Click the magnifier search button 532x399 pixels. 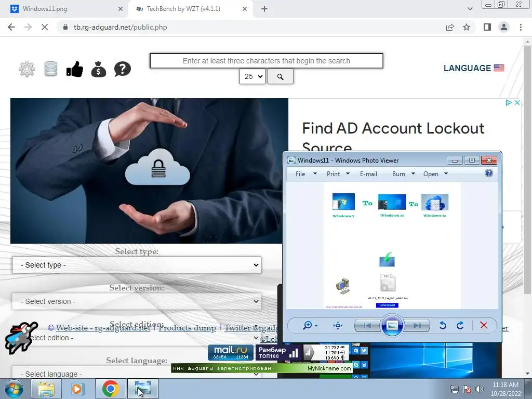click(280, 77)
